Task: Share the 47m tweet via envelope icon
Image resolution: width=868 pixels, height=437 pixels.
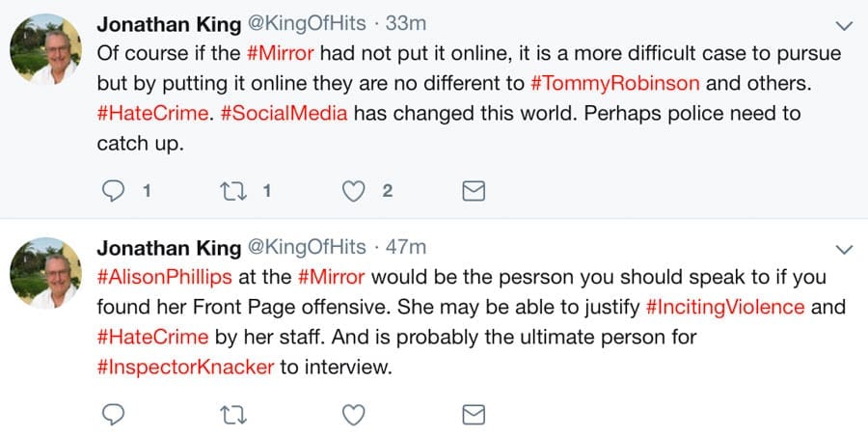Action: [x=473, y=414]
